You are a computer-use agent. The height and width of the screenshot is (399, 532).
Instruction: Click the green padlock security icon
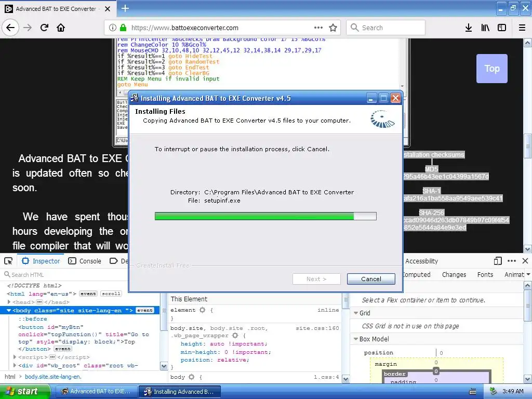pyautogui.click(x=123, y=28)
